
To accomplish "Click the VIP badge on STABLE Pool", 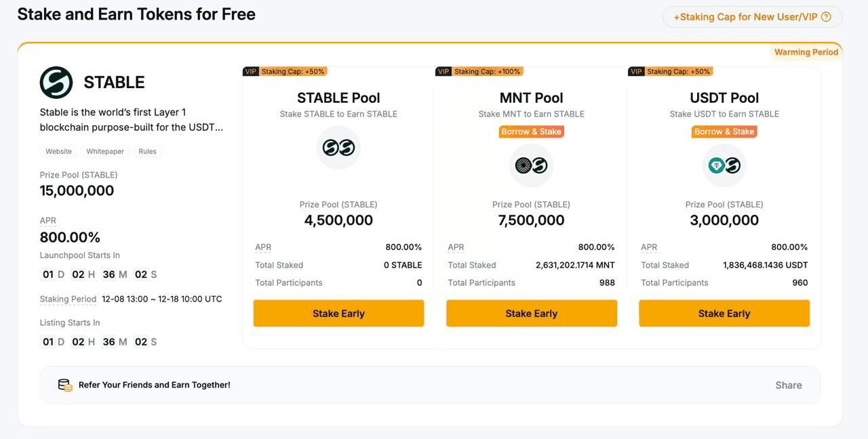I will [250, 71].
